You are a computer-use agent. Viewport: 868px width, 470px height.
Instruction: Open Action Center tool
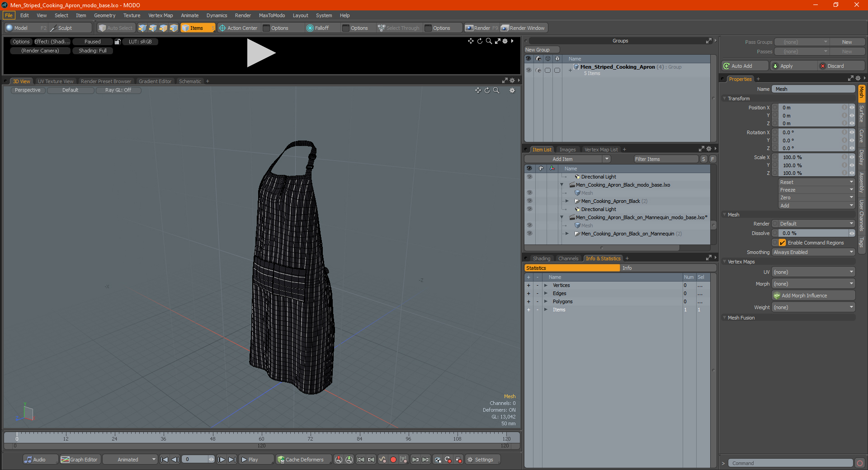(238, 28)
